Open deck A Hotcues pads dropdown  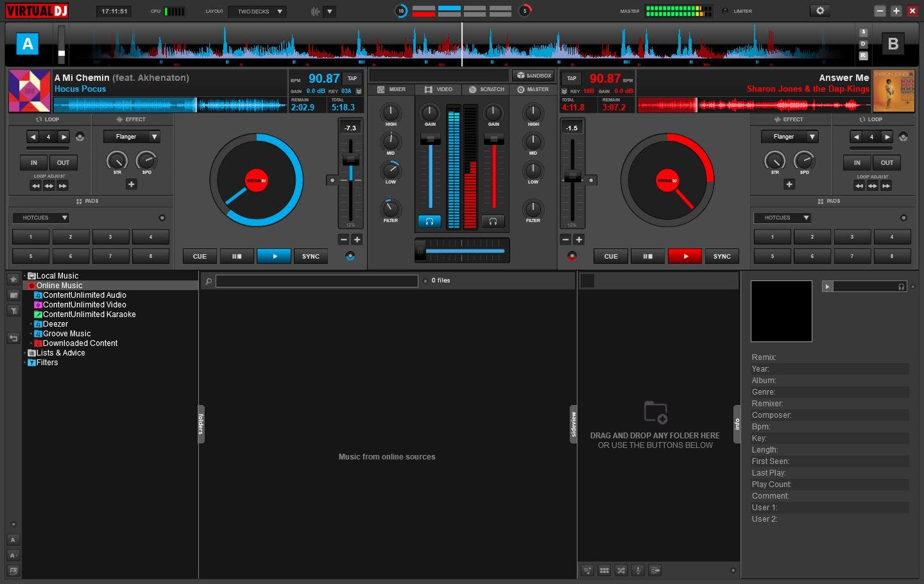coord(41,218)
